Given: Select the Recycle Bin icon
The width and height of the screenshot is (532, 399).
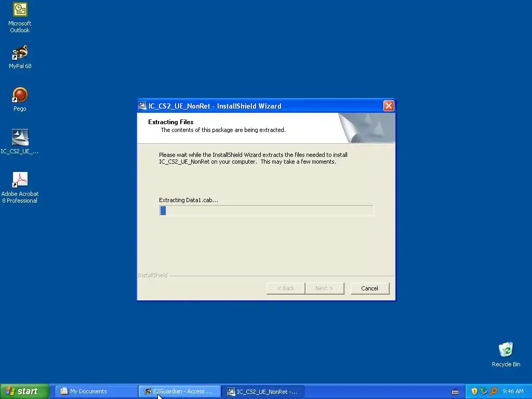Looking at the screenshot, I should (506, 354).
